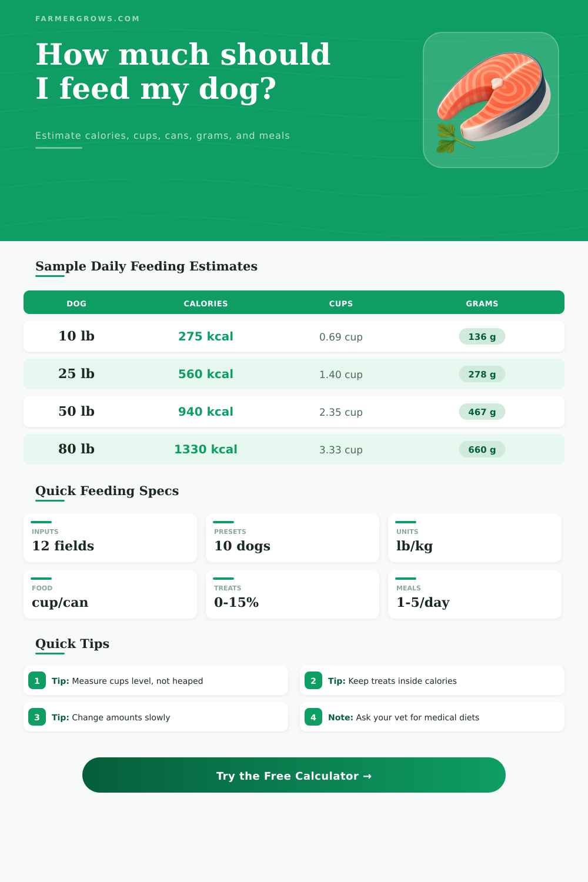Select the numbered badge for tip 1
The height and width of the screenshot is (882, 588).
pyautogui.click(x=37, y=680)
